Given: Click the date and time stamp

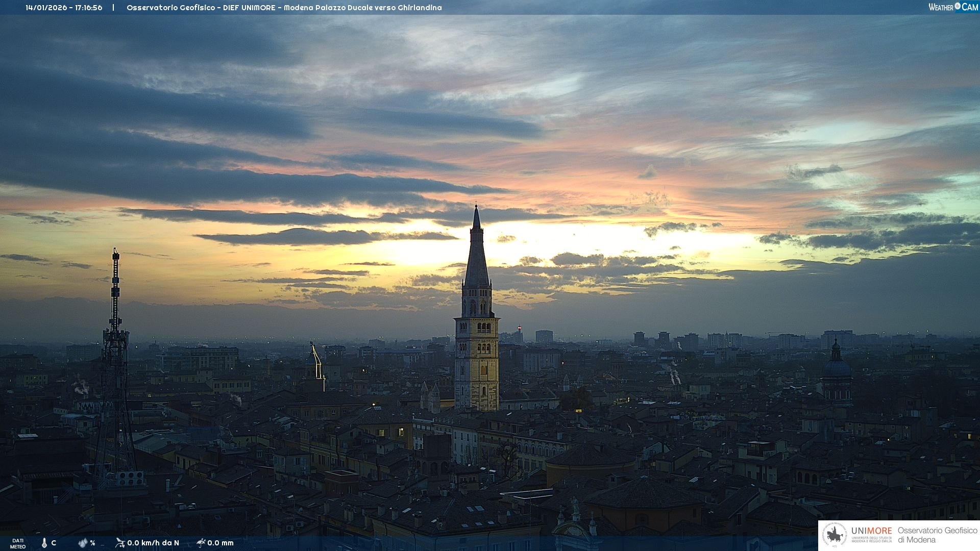Looking at the screenshot, I should [x=64, y=8].
